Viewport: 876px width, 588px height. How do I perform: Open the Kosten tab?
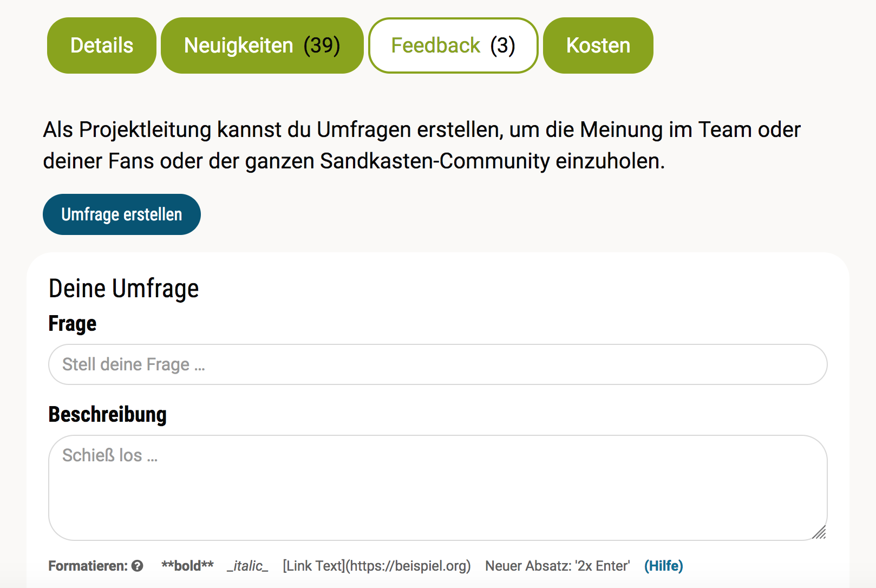click(x=598, y=45)
